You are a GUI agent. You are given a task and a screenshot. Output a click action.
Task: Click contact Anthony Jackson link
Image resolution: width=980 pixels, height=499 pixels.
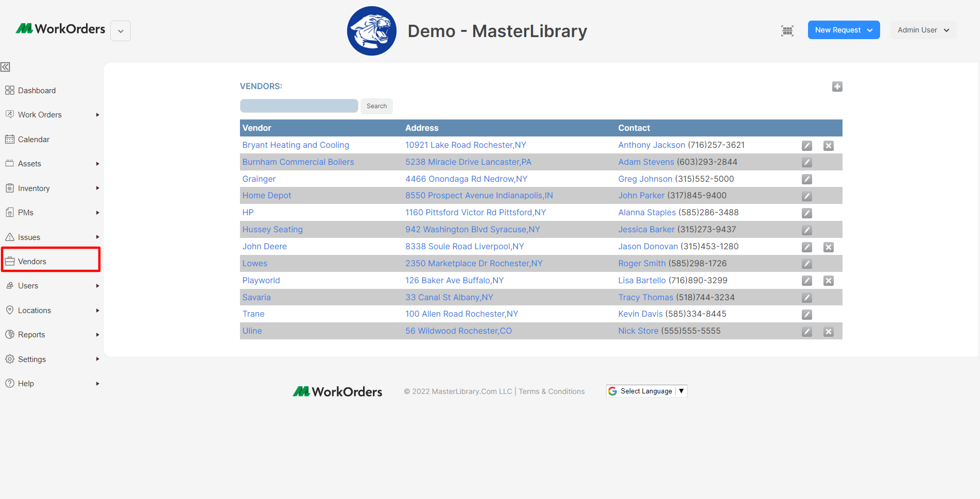click(x=651, y=145)
